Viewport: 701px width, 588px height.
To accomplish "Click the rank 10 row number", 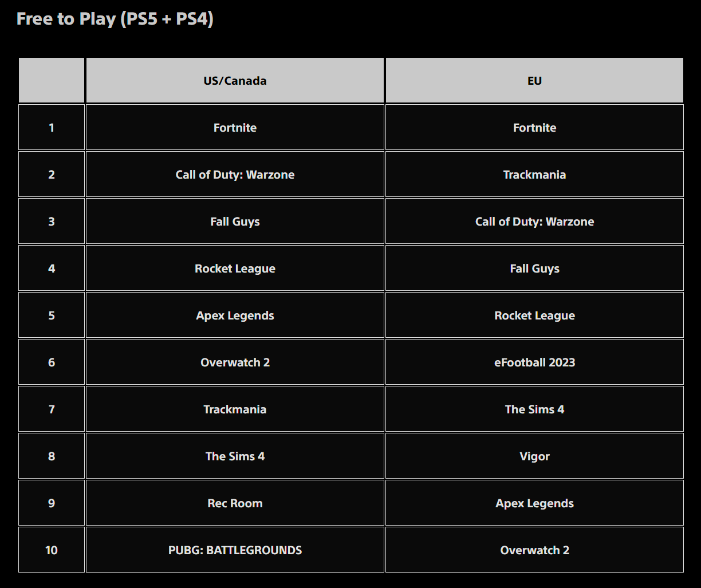I will pyautogui.click(x=52, y=550).
